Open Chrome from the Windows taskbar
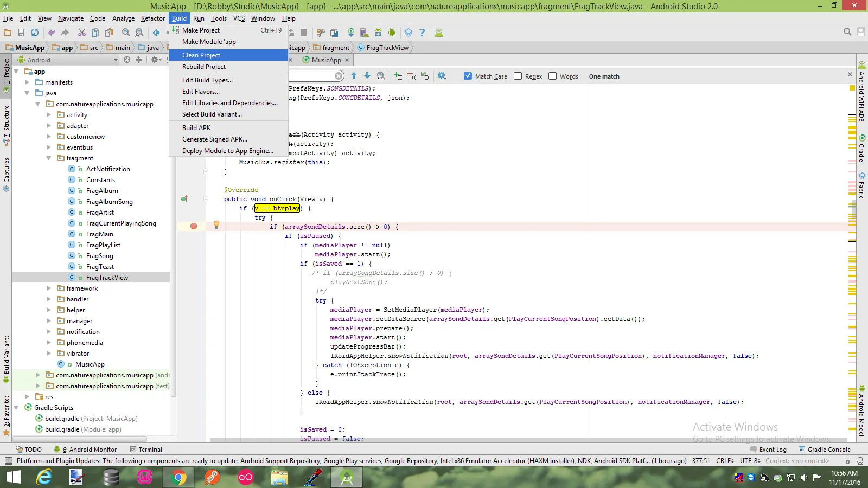Image resolution: width=868 pixels, height=488 pixels. (x=178, y=477)
